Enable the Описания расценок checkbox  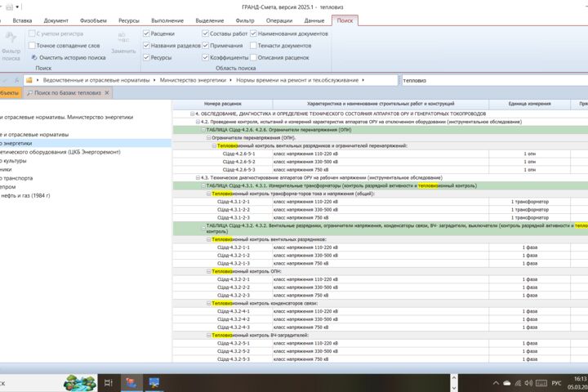253,57
